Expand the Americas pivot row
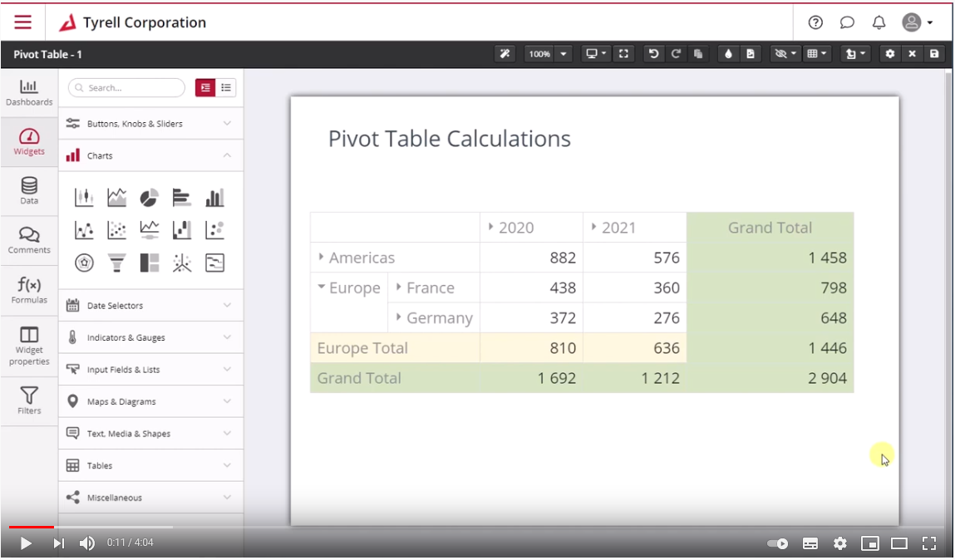 tap(321, 257)
